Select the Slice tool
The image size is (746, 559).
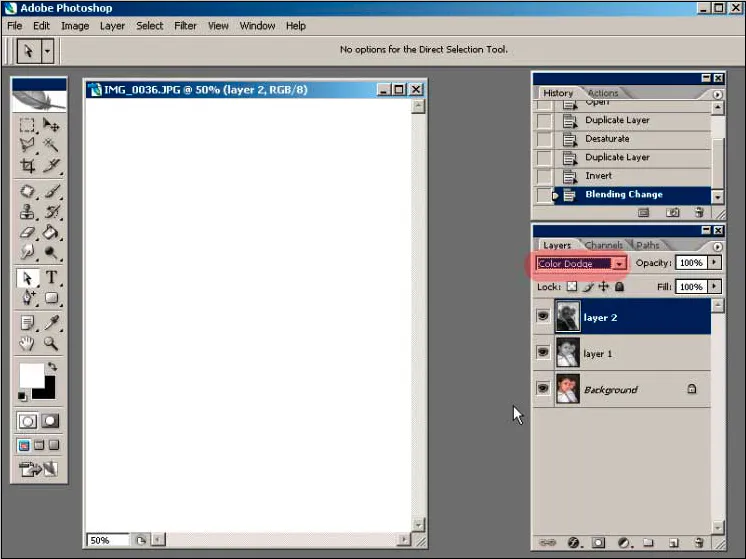[x=51, y=165]
